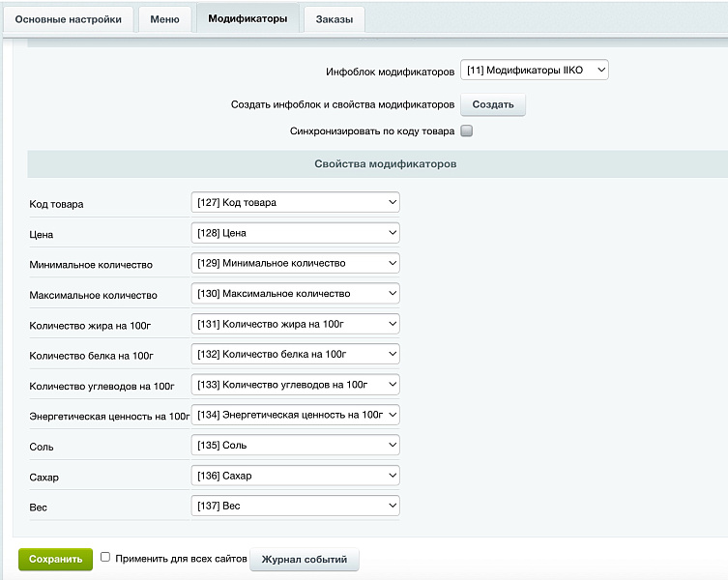This screenshot has width=728, height=580.
Task: Open the Максимальное количество dropdown
Action: (x=296, y=293)
